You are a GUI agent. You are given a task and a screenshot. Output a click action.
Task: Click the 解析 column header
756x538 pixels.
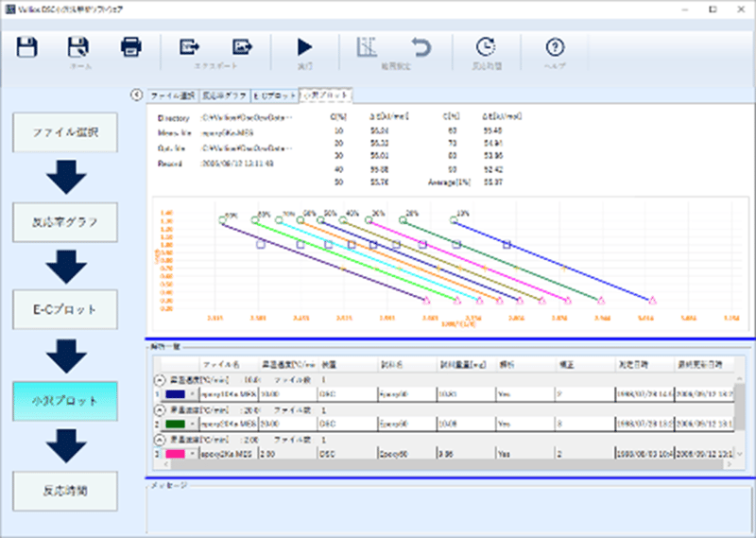click(x=525, y=365)
